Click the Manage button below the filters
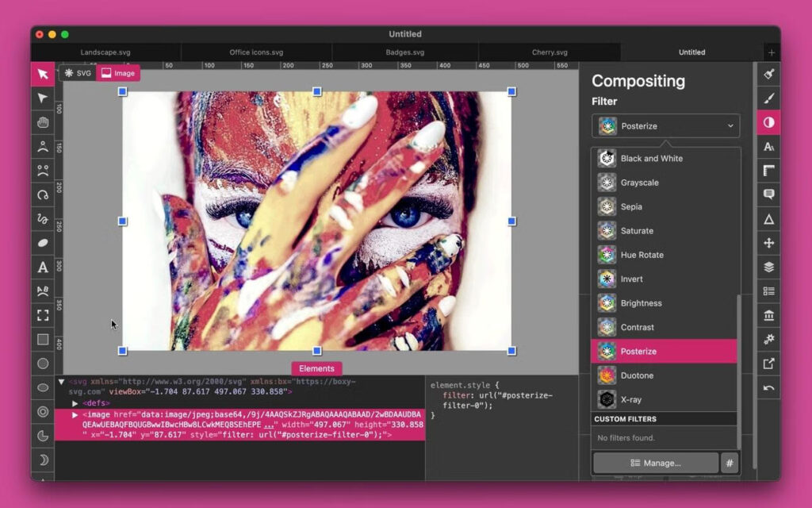 (656, 464)
